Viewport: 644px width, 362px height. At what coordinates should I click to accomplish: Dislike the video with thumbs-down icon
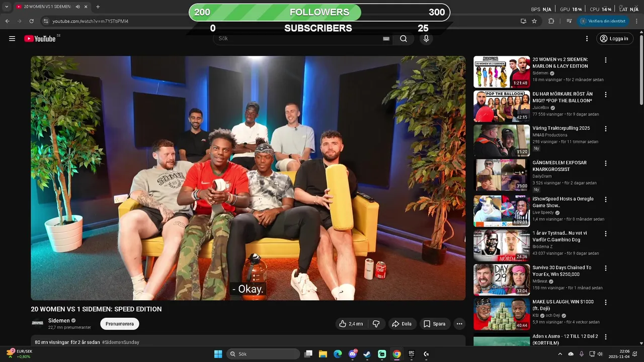tap(376, 324)
